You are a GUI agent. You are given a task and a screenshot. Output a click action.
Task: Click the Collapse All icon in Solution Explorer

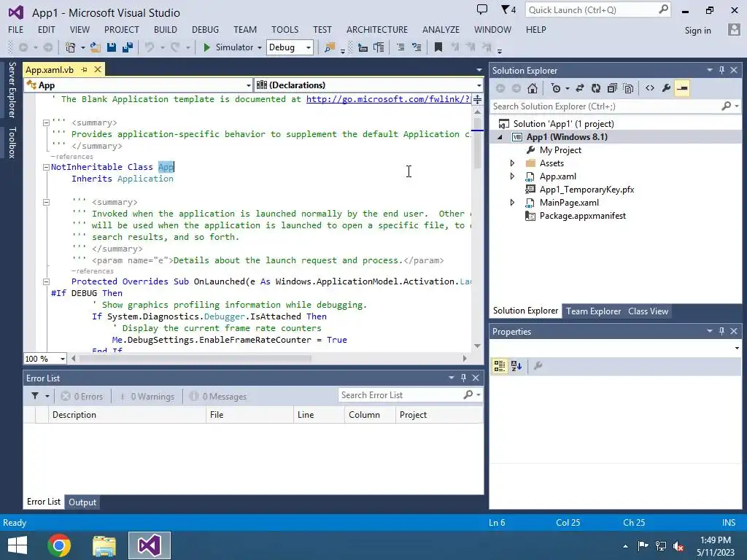coord(612,88)
